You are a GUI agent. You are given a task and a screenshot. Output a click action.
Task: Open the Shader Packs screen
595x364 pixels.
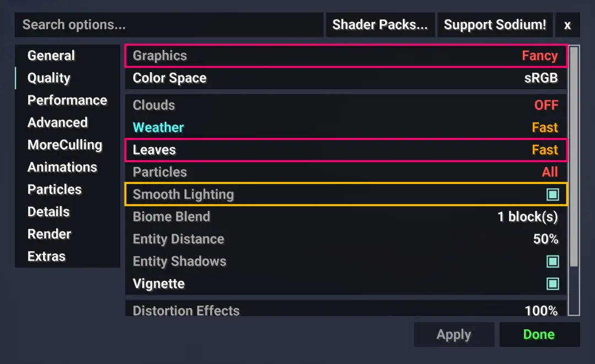(x=380, y=25)
